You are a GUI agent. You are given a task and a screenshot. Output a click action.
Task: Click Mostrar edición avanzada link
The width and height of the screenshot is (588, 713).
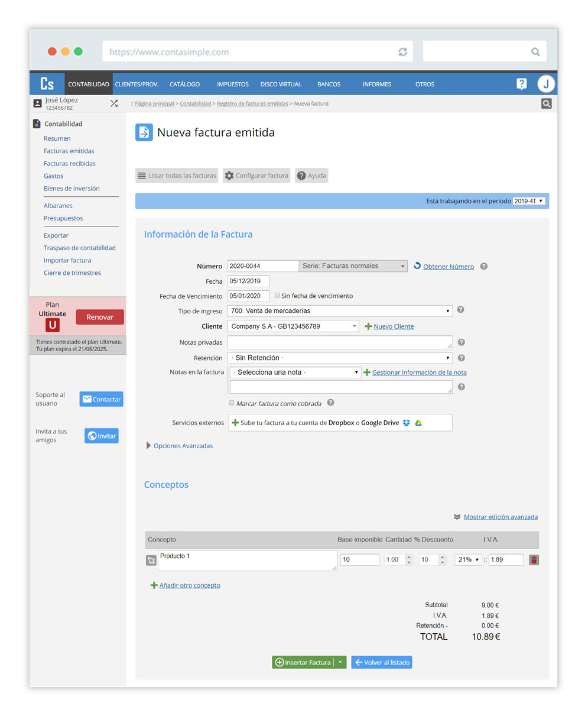click(501, 517)
